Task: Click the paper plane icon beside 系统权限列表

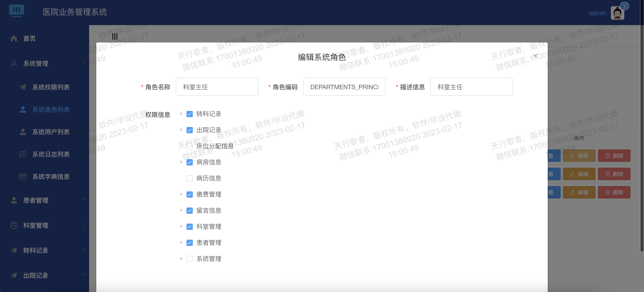Action: pyautogui.click(x=23, y=87)
